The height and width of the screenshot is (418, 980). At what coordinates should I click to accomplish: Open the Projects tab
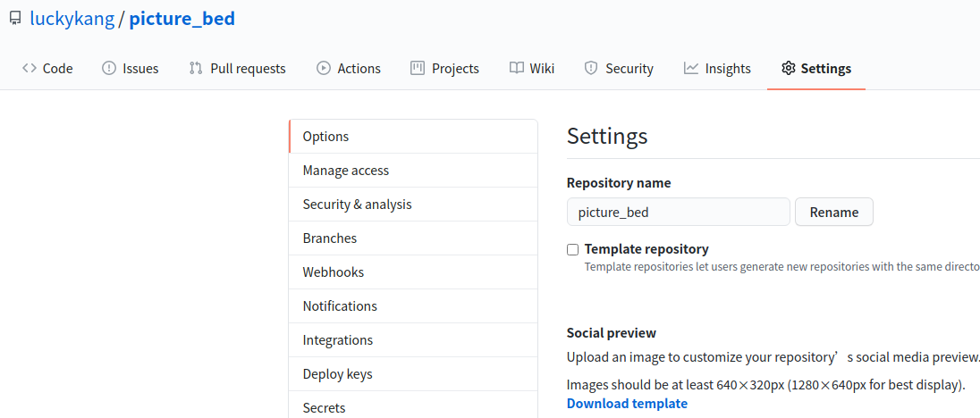445,69
